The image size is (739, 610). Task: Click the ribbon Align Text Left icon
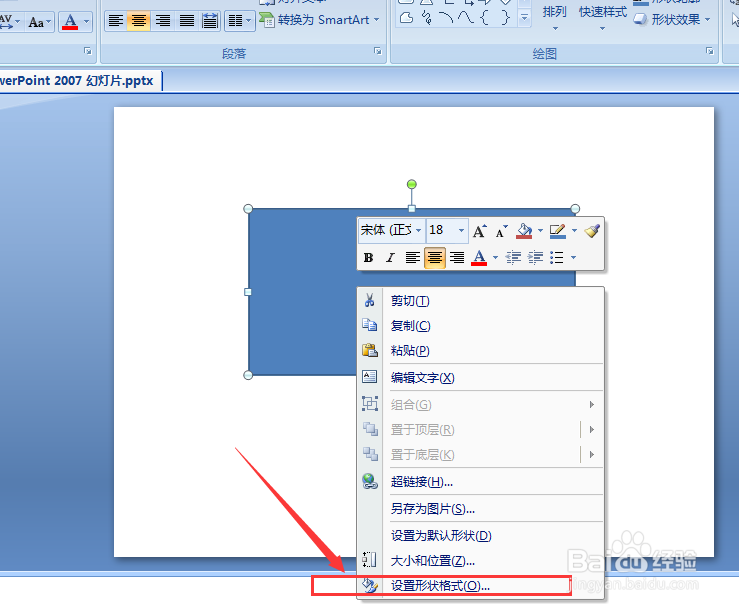click(115, 21)
